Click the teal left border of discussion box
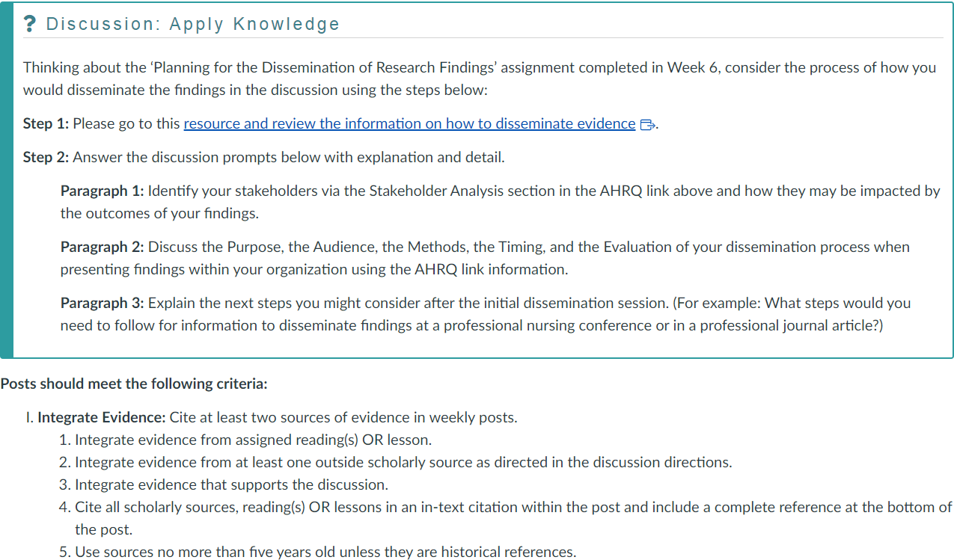 [7, 179]
